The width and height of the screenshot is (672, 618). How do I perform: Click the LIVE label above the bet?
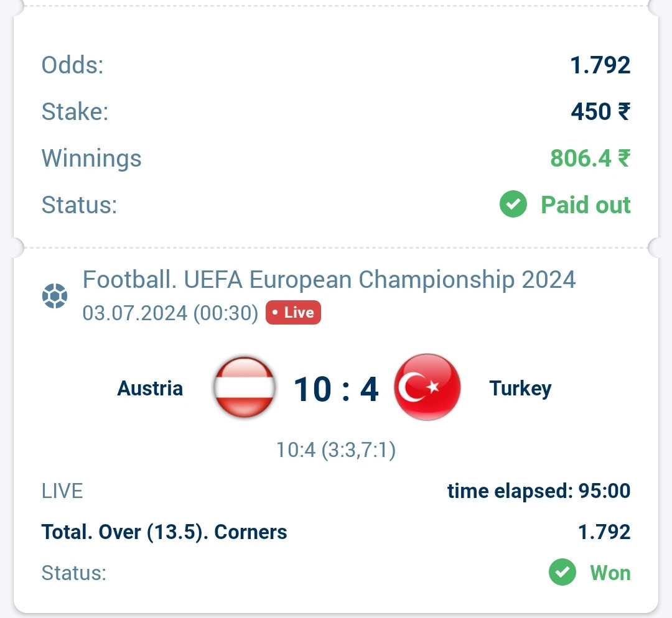[x=62, y=491]
